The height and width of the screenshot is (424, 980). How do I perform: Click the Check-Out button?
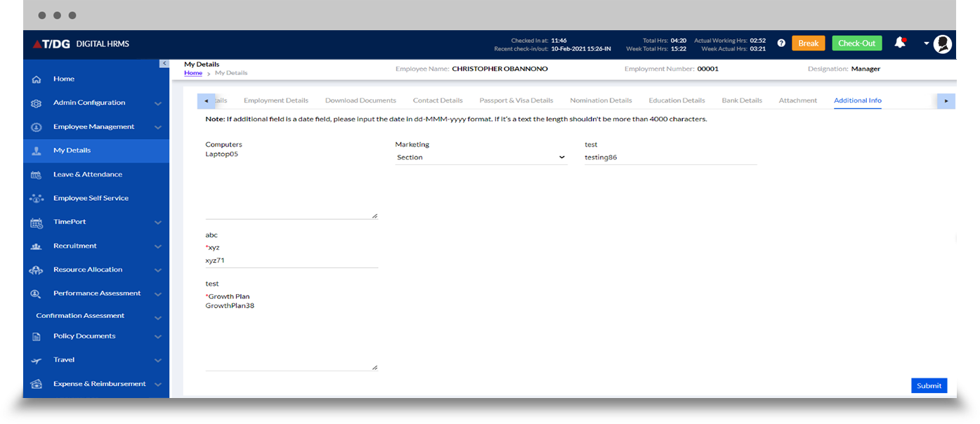pyautogui.click(x=857, y=44)
